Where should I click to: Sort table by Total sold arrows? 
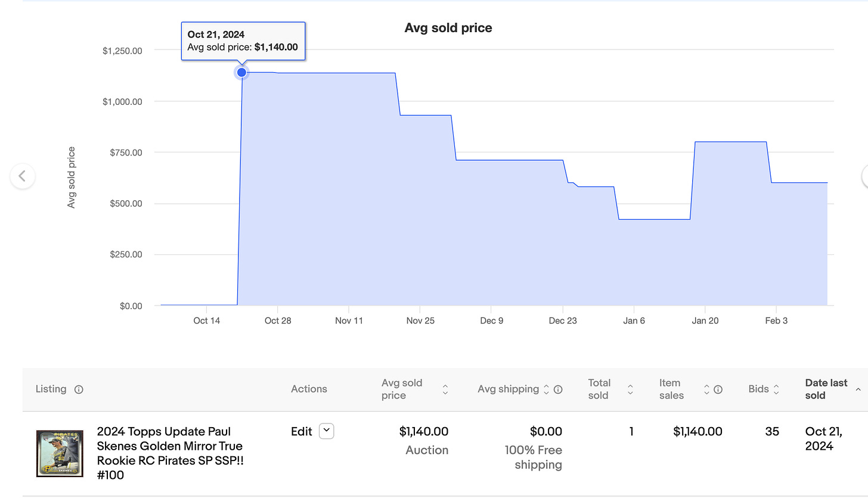pos(630,390)
